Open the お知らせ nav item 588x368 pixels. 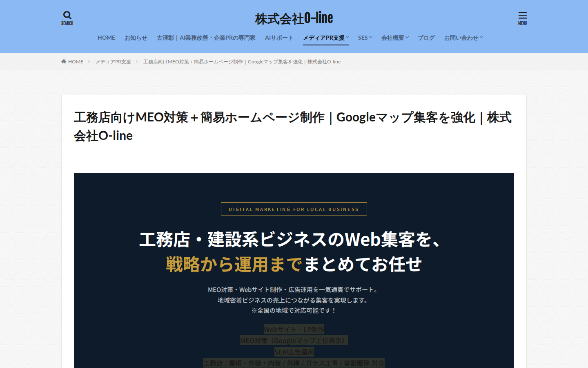(x=136, y=38)
